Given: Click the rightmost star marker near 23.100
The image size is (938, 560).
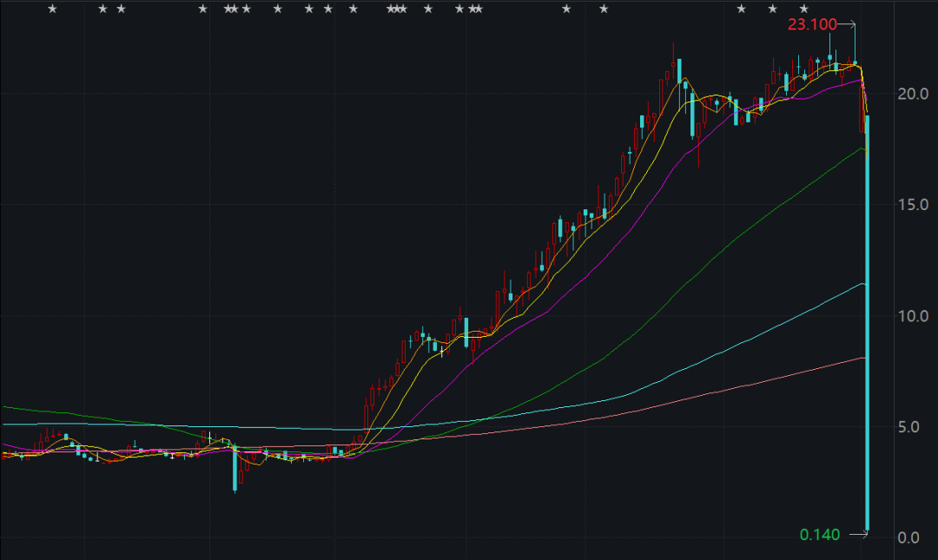Looking at the screenshot, I should click(x=803, y=9).
